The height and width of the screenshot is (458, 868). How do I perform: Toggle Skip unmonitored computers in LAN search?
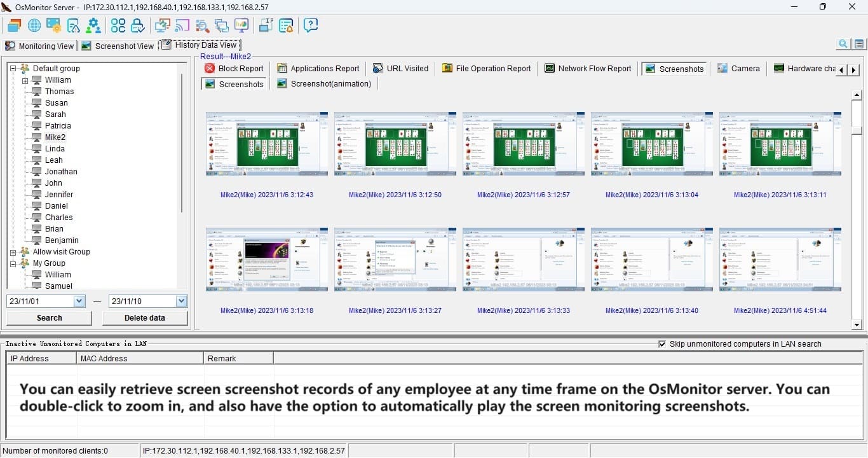coord(663,344)
